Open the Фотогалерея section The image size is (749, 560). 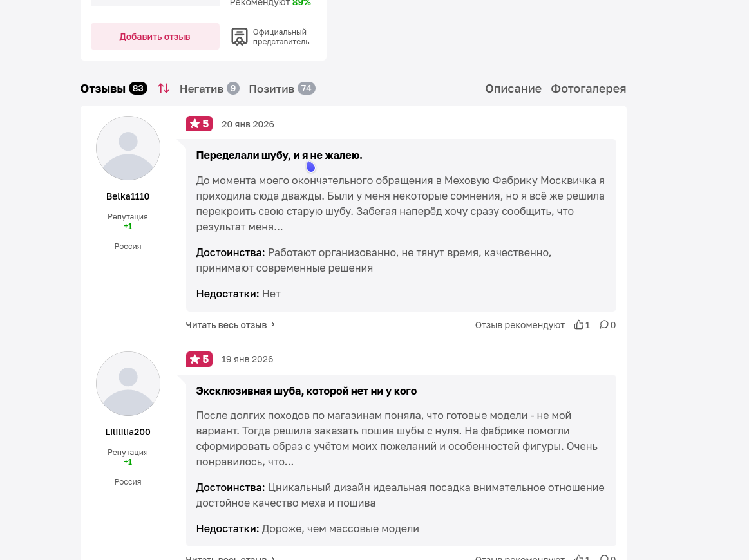(x=588, y=89)
